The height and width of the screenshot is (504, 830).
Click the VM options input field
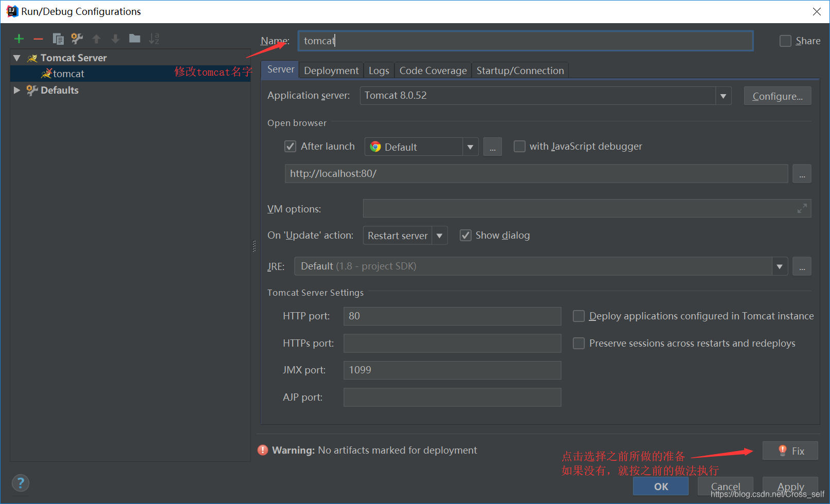point(587,208)
